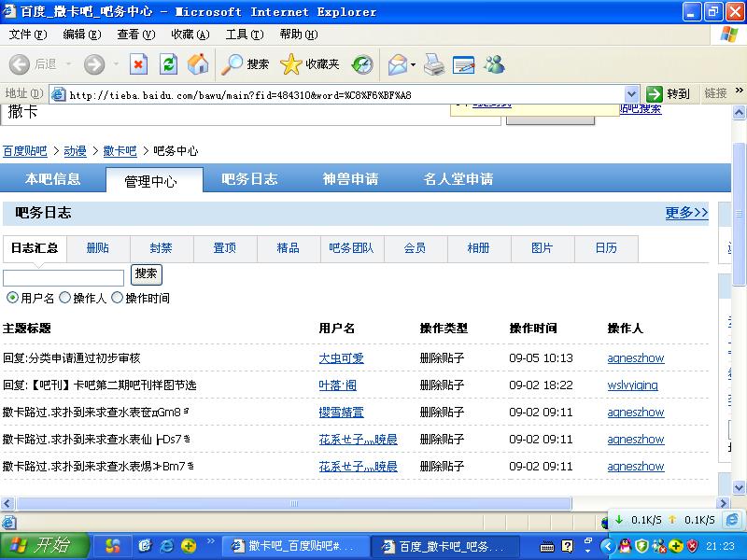Open user link 大虫可爱
The width and height of the screenshot is (747, 560).
pyautogui.click(x=341, y=358)
